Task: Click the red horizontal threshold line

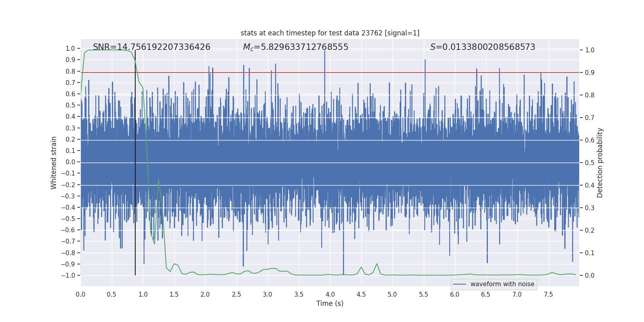Action: click(330, 72)
